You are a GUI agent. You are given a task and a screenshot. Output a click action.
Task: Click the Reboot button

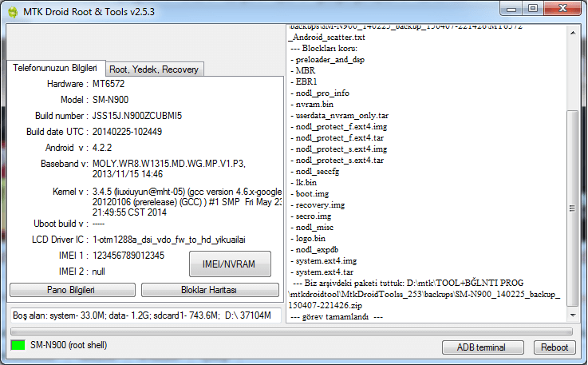554,347
